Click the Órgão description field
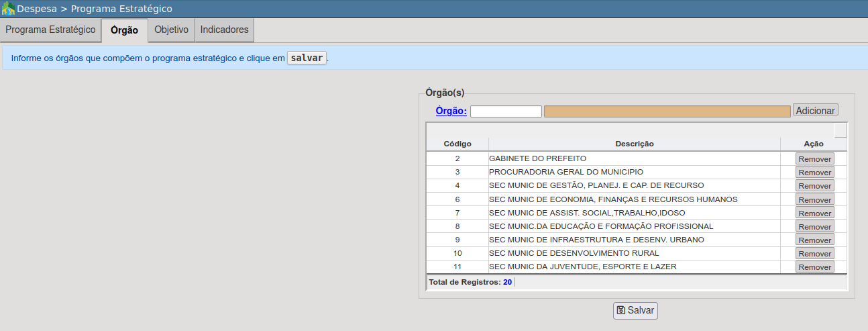Viewport: 868px width, 331px height. (x=667, y=111)
